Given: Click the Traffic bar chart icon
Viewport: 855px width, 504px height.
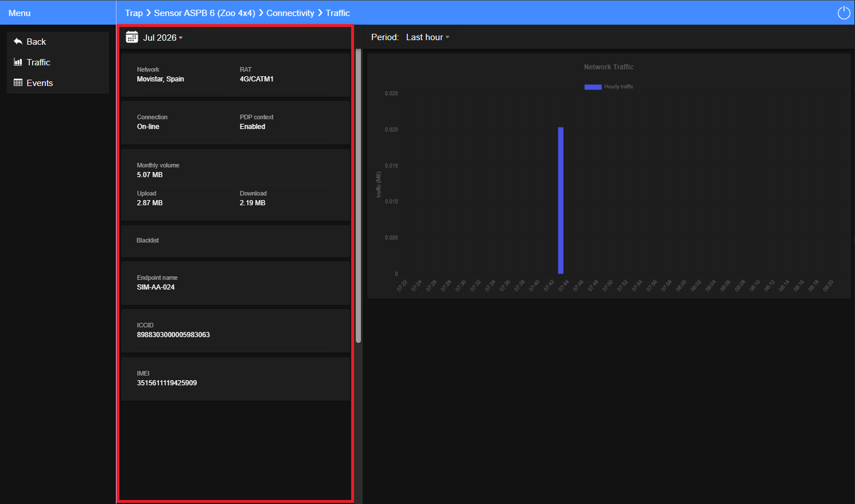Looking at the screenshot, I should 18,62.
